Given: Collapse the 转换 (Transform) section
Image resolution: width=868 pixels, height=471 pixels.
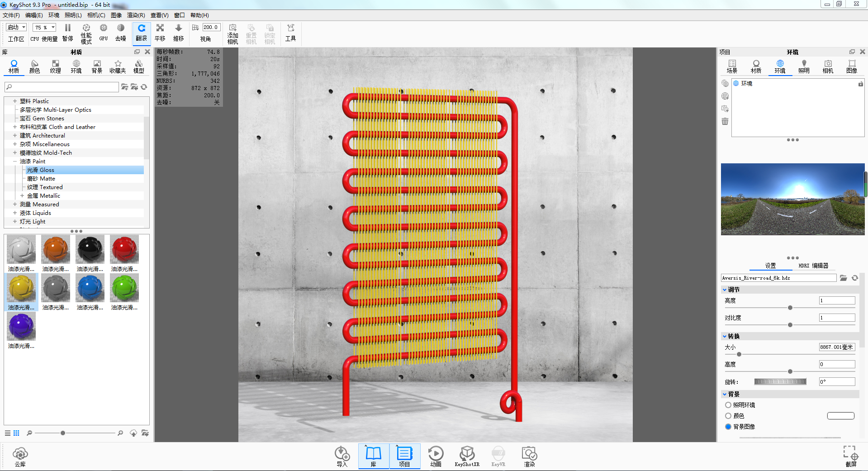Looking at the screenshot, I should [725, 336].
